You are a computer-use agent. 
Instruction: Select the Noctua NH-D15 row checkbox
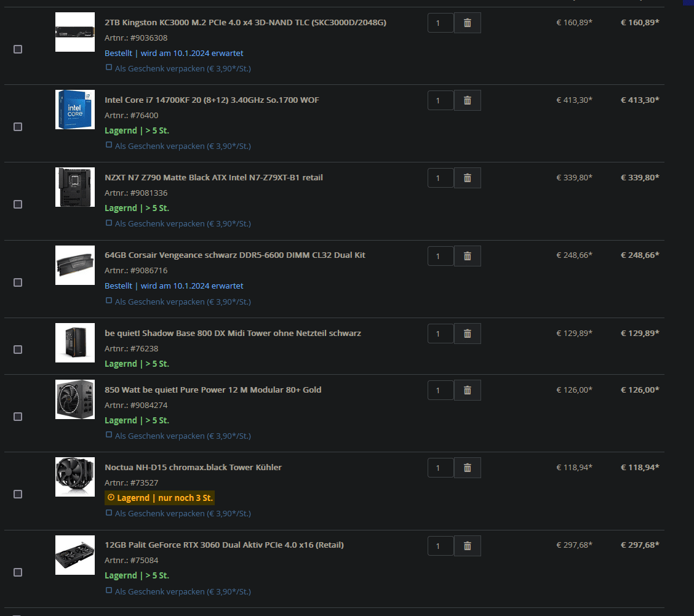click(x=18, y=494)
